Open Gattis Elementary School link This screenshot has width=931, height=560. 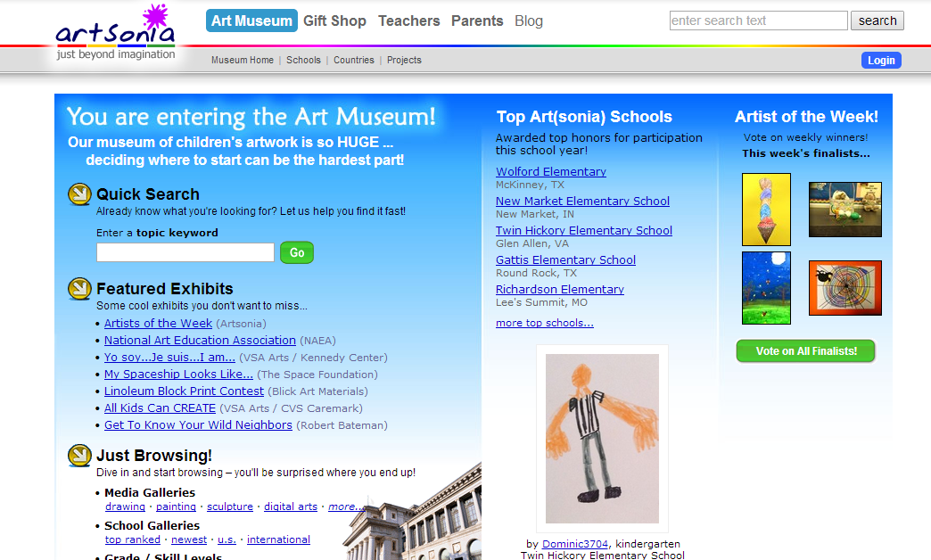pos(566,260)
